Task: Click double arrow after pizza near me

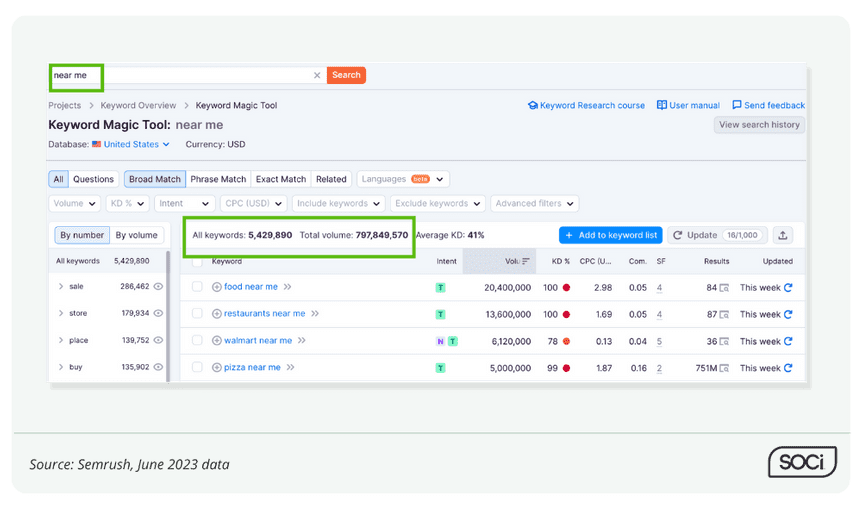Action: [x=290, y=367]
